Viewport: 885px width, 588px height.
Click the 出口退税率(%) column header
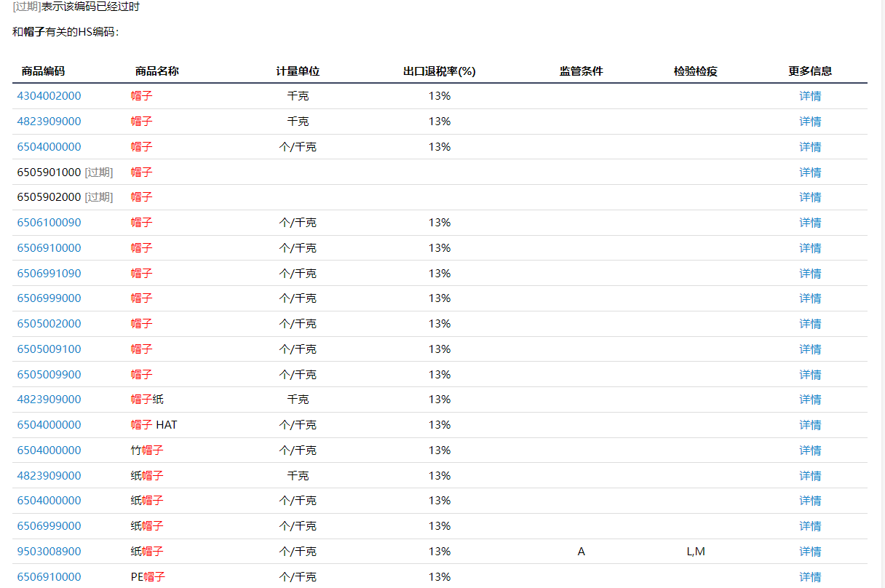439,71
